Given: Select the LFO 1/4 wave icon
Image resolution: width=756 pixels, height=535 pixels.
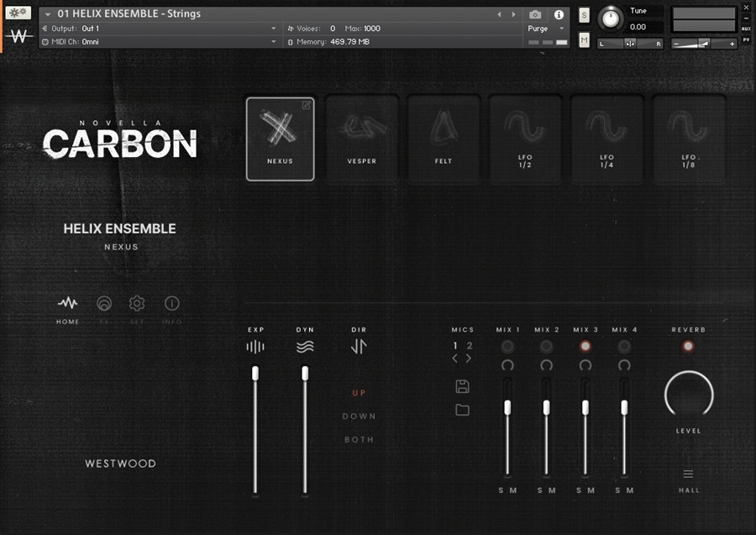Looking at the screenshot, I should [606, 128].
